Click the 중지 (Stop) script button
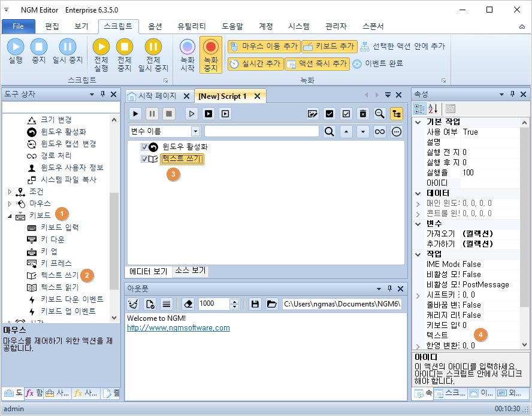 coord(39,51)
